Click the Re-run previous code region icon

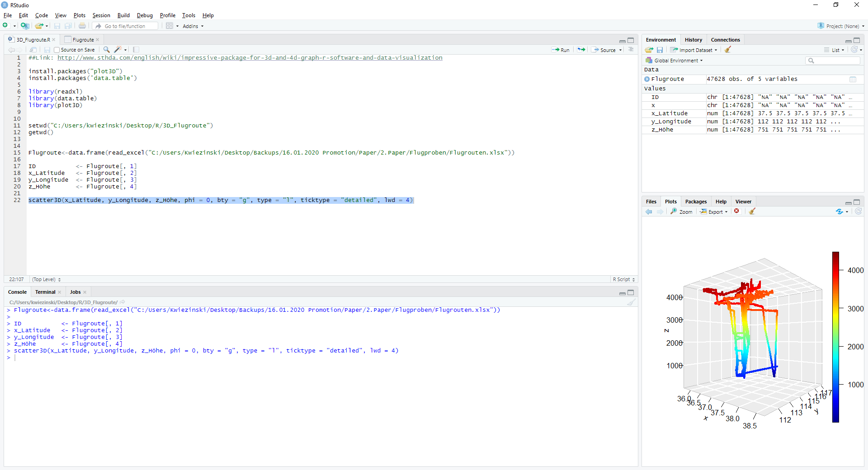coord(581,50)
